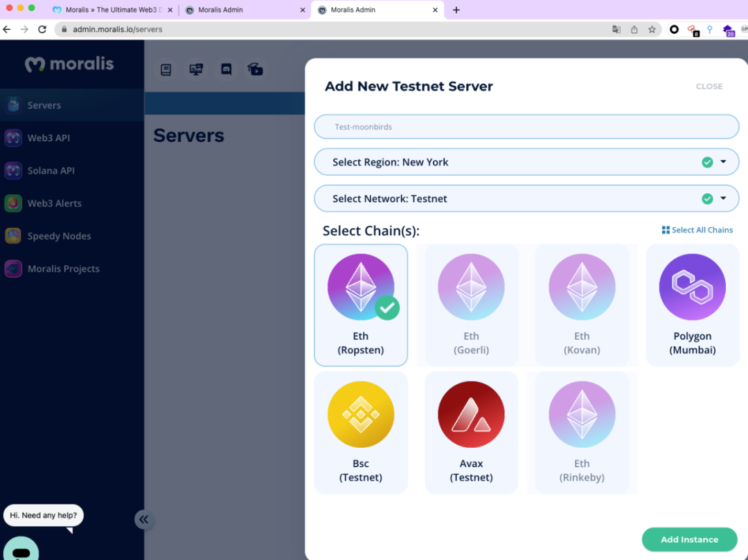Select the Eth (Rinkeby) chain
748x560 pixels.
tap(582, 432)
